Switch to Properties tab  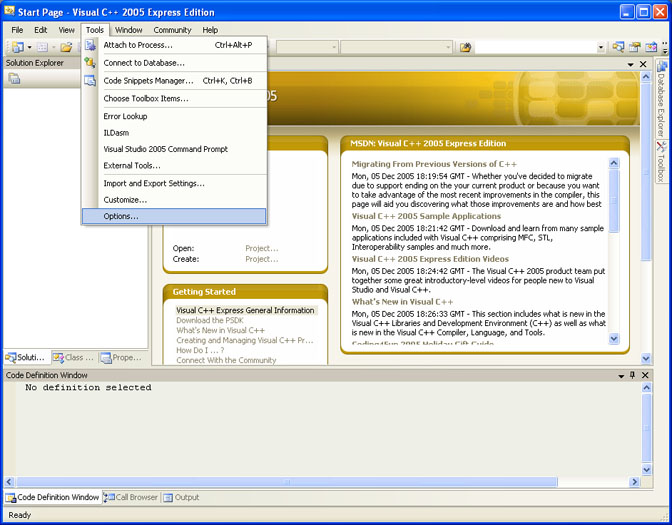pyautogui.click(x=122, y=357)
